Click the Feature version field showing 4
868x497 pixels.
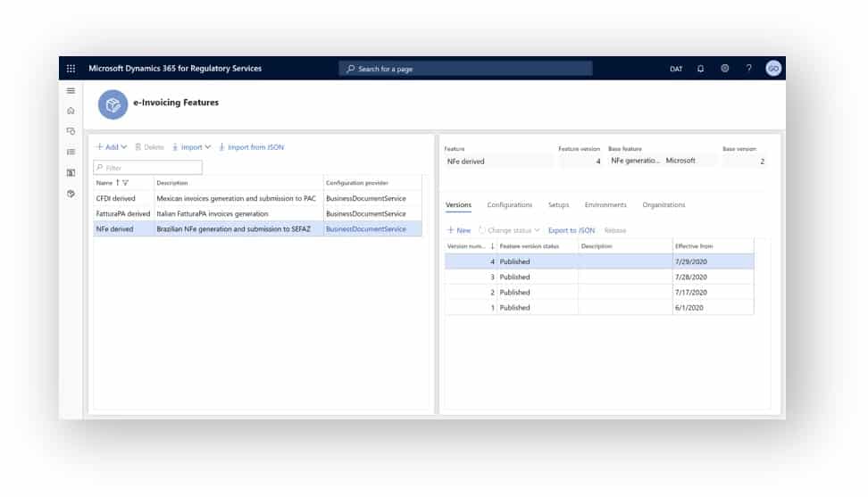pos(580,162)
